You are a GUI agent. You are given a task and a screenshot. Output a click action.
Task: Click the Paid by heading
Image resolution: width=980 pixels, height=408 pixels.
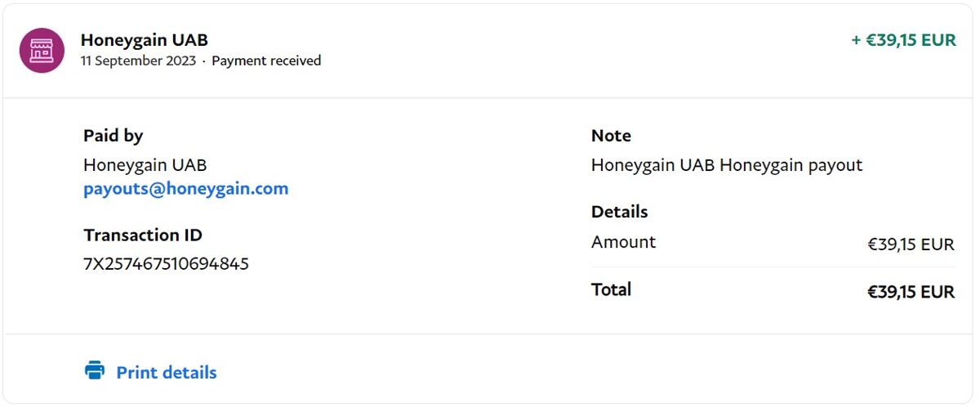113,136
